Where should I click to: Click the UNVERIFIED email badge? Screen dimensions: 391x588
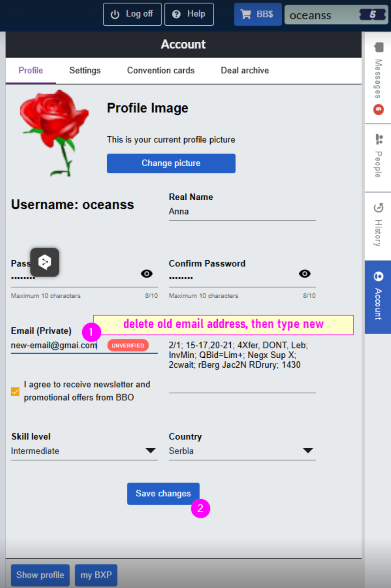pos(128,346)
